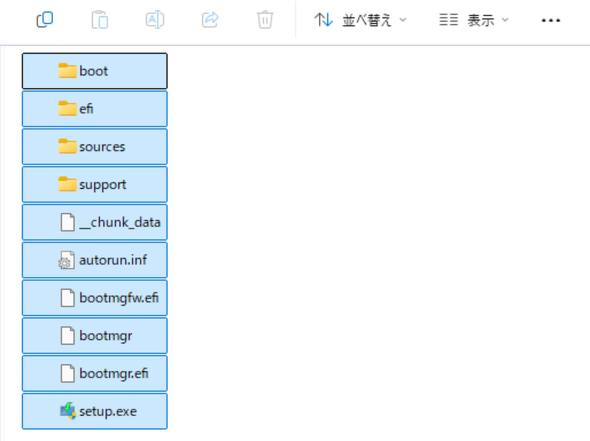The height and width of the screenshot is (441, 590).
Task: Open the 並べ替え sort dropdown
Action: (x=360, y=20)
